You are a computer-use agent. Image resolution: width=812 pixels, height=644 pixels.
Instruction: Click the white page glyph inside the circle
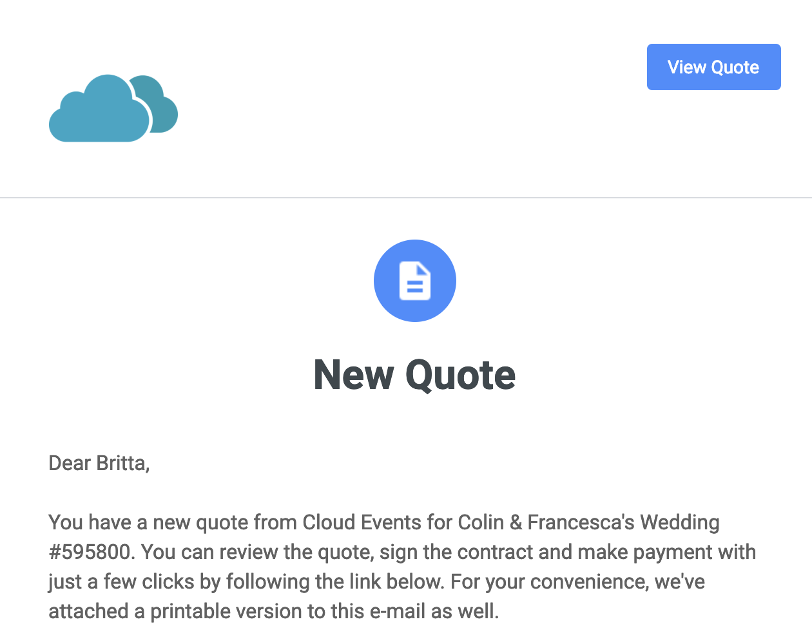pos(415,281)
